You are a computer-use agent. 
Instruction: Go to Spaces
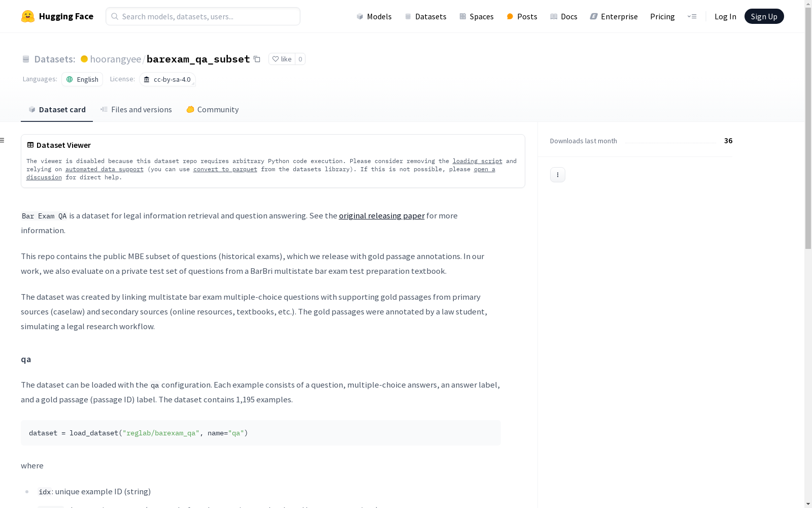pos(477,16)
